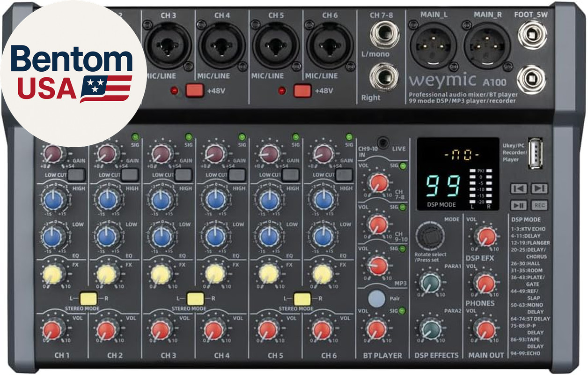Image resolution: width=588 pixels, height=375 pixels.
Task: Toggle +48V phantom power below CH 3/CH 4
Action: click(194, 90)
